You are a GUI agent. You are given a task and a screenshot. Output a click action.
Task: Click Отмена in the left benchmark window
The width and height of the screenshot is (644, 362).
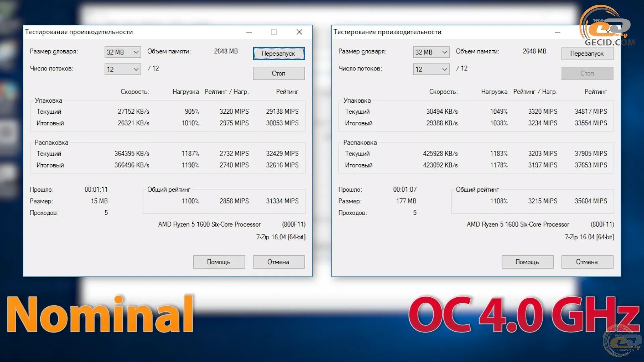point(278,262)
